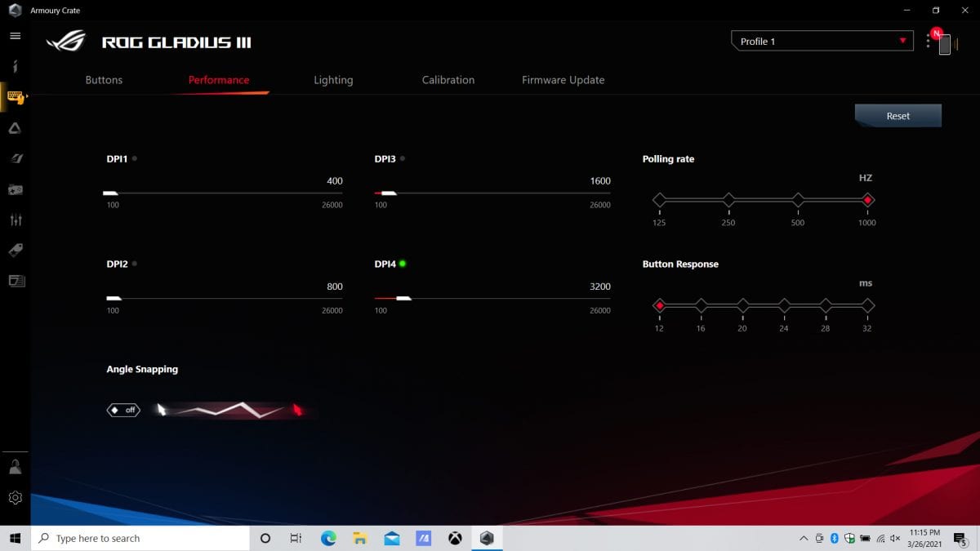The width and height of the screenshot is (980, 551).
Task: Click the DPI3 value 1600
Action: pyautogui.click(x=600, y=181)
